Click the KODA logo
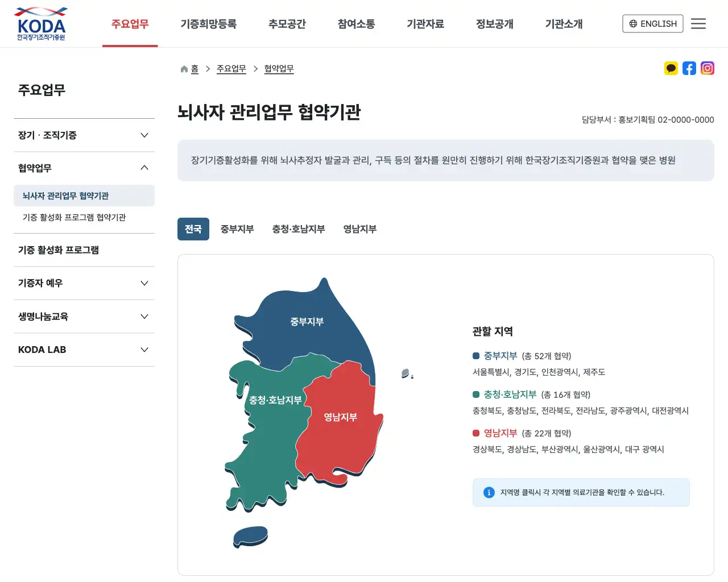 (x=41, y=24)
